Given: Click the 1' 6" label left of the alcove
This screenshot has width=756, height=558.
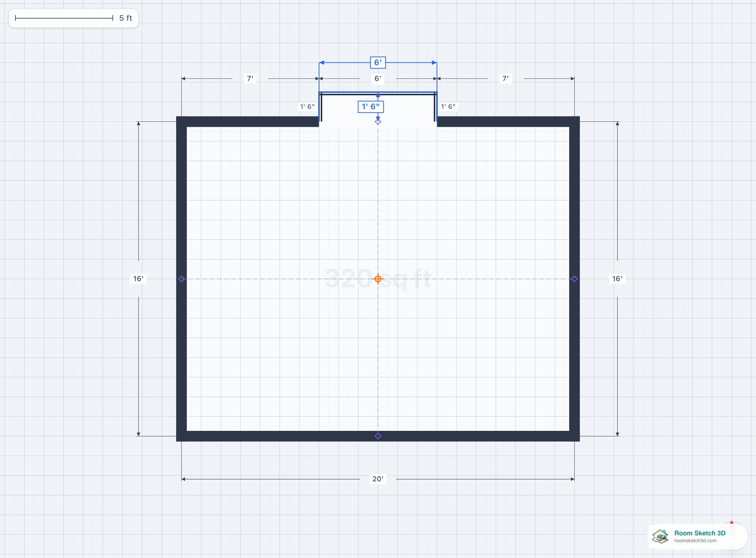Looking at the screenshot, I should 307,107.
